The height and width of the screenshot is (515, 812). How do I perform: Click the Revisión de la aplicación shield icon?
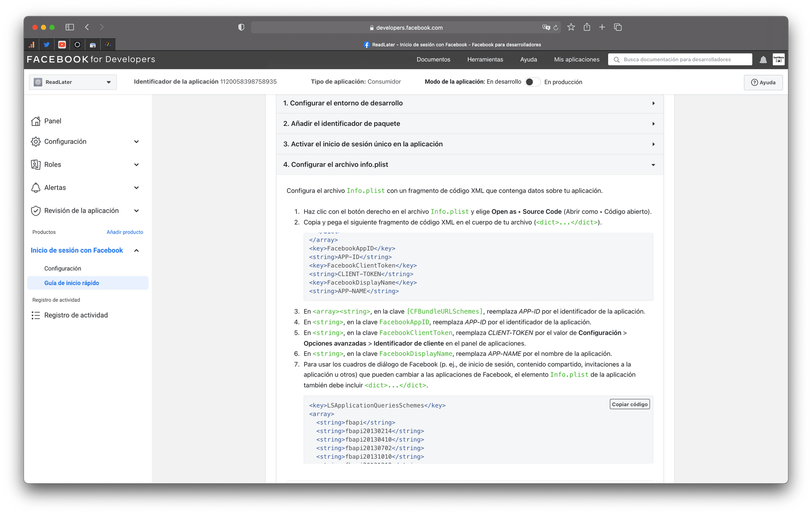pyautogui.click(x=36, y=211)
